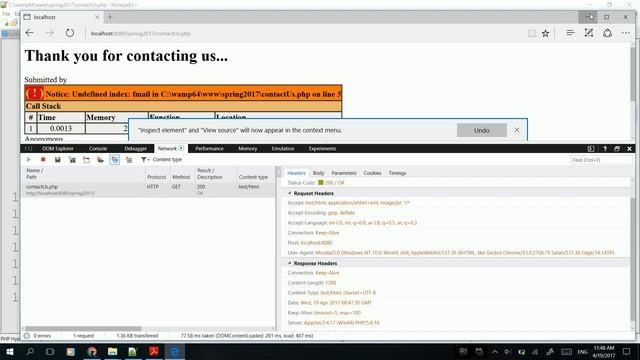Go back in Edge browser
The height and width of the screenshot is (360, 640).
pos(30,33)
